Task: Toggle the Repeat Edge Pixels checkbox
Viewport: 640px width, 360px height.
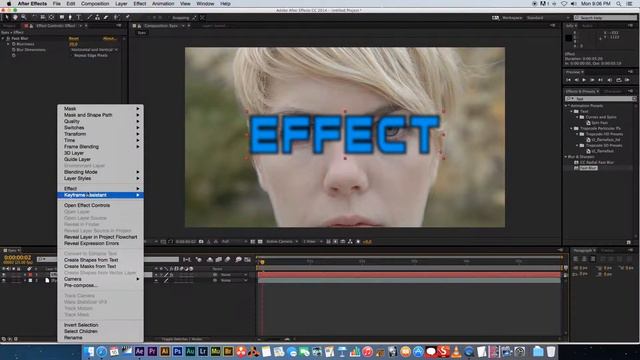Action: (72, 55)
